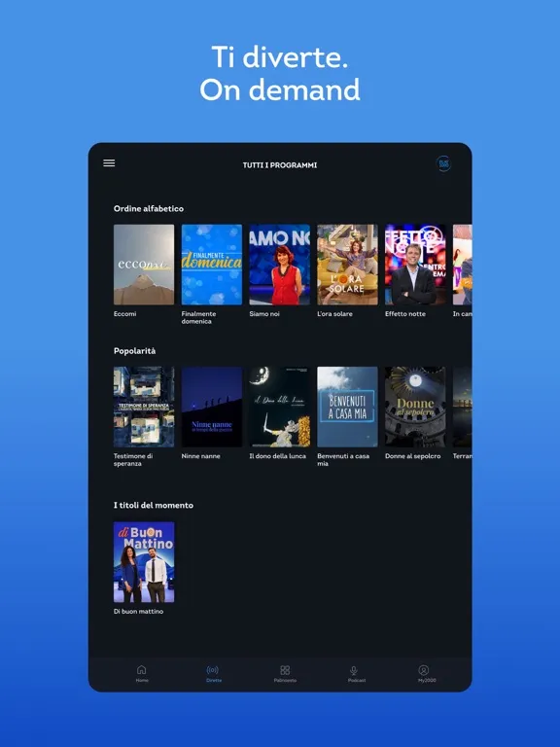The height and width of the screenshot is (747, 560).
Task: Open Benvenuti a casa mia poster
Action: tap(348, 407)
